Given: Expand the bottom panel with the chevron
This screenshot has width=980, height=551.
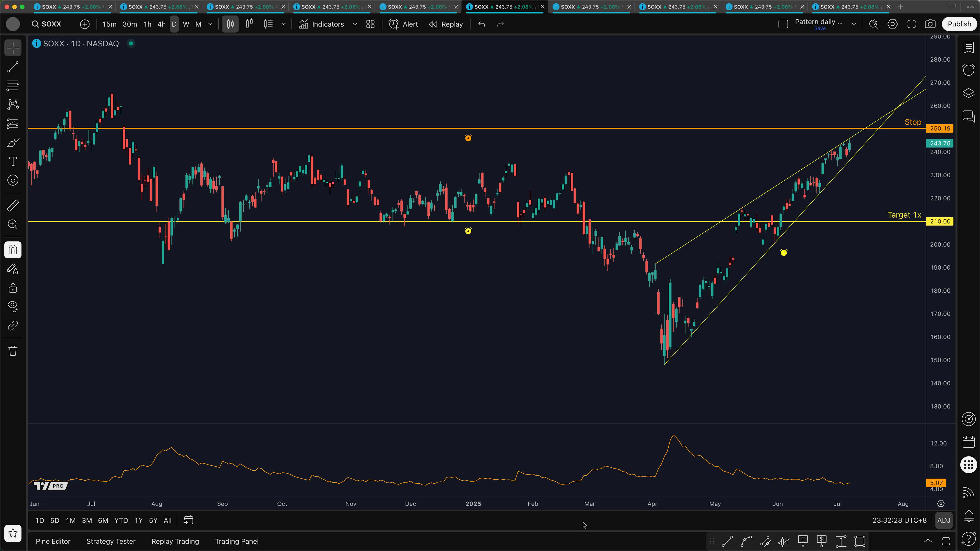Looking at the screenshot, I should [x=928, y=541].
